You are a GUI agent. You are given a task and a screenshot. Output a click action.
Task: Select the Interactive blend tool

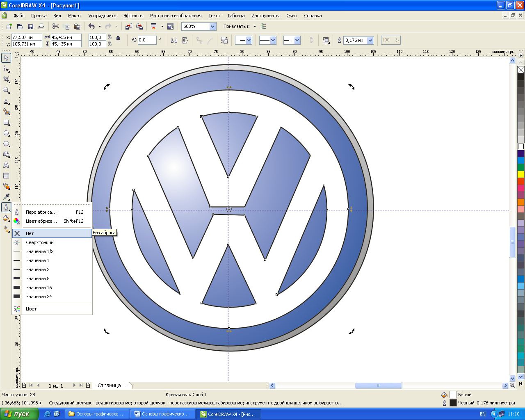[x=6, y=186]
